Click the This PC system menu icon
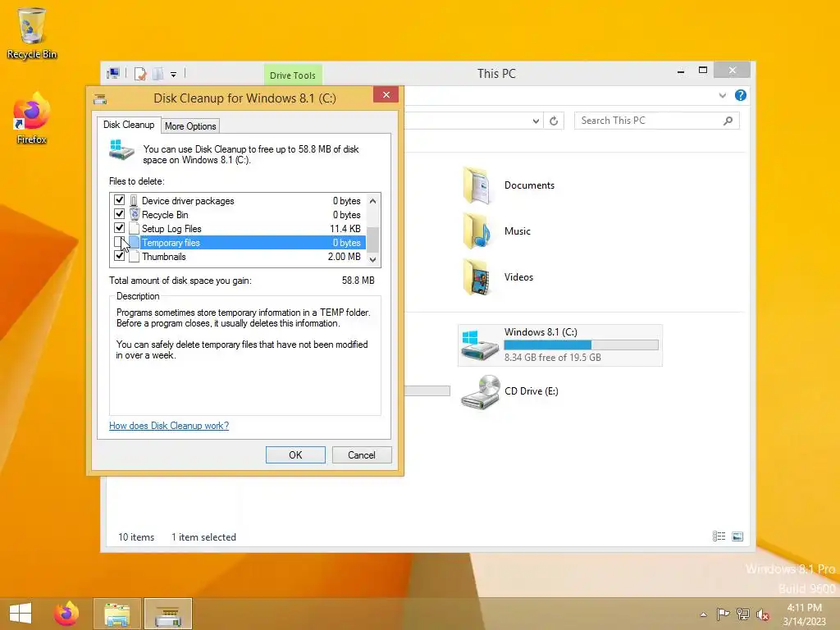The width and height of the screenshot is (840, 630). (x=113, y=74)
